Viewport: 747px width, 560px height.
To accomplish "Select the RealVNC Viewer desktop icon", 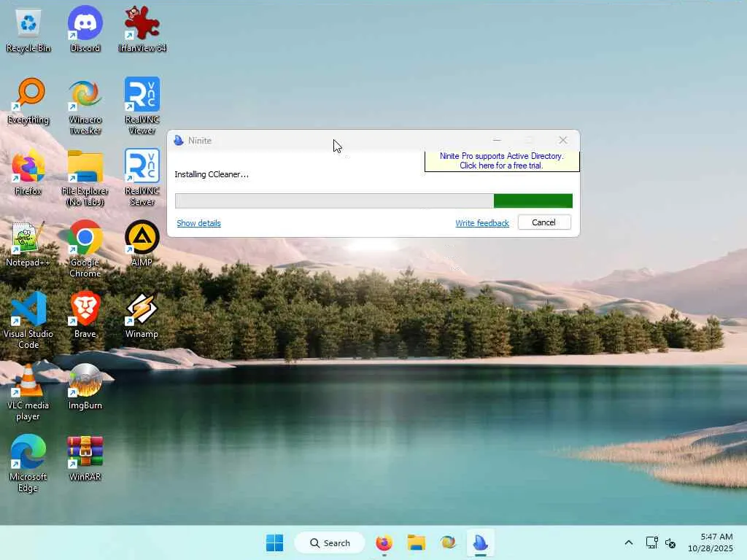I will [142, 106].
